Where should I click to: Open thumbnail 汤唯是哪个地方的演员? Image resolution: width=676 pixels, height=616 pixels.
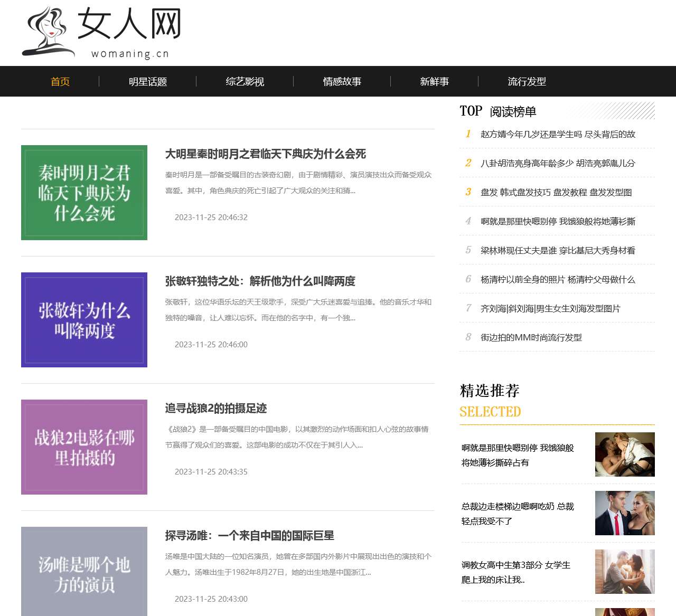[84, 571]
